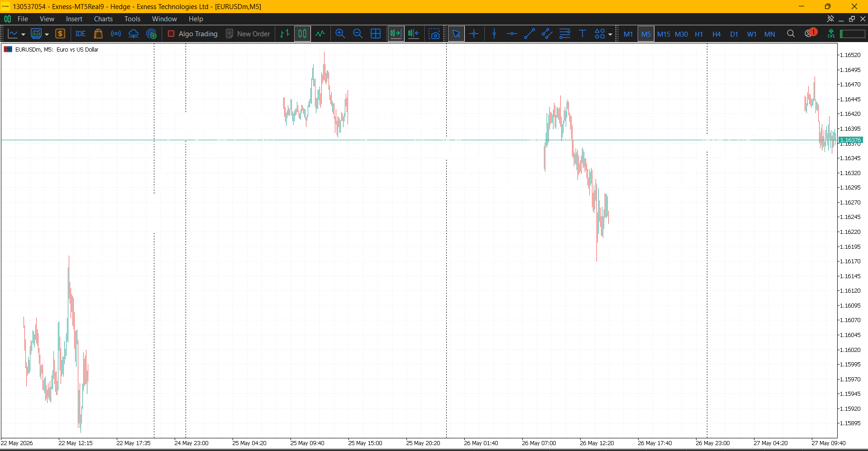Zoom out of the chart
Viewport: 868px width, 451px height.
(x=358, y=34)
